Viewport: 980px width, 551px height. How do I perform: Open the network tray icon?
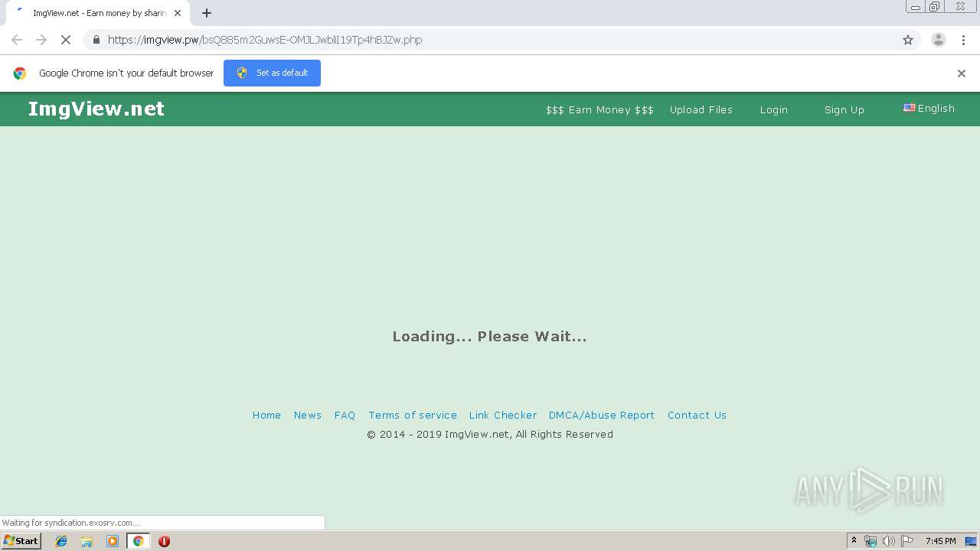click(871, 541)
